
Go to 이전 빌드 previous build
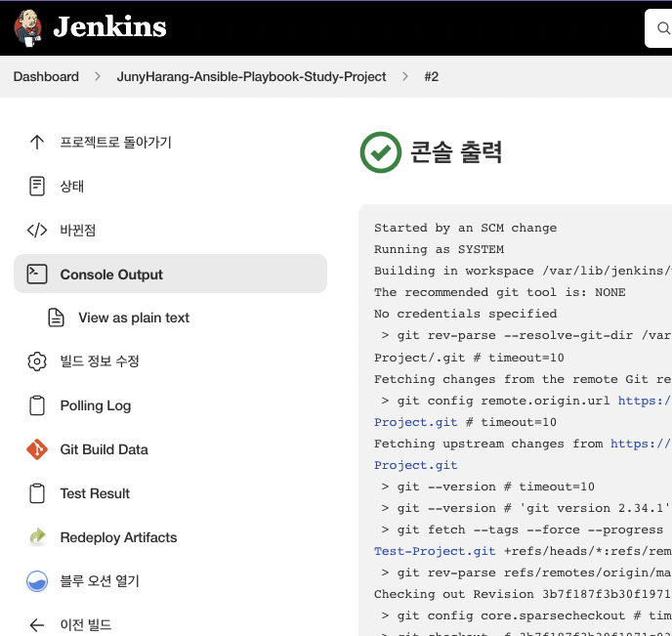pos(86,625)
